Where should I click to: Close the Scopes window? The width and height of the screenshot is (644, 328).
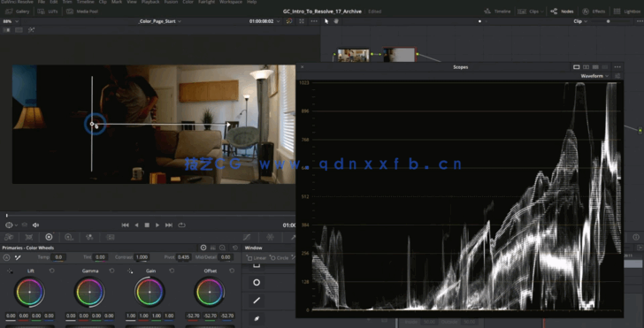pos(303,67)
